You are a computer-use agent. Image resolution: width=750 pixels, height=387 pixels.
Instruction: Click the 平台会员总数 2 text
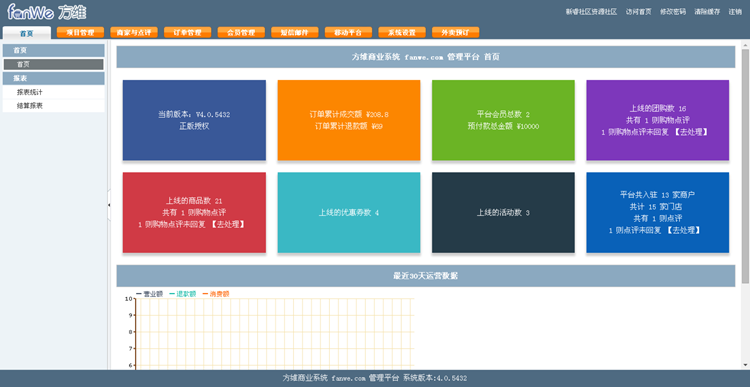tap(503, 114)
